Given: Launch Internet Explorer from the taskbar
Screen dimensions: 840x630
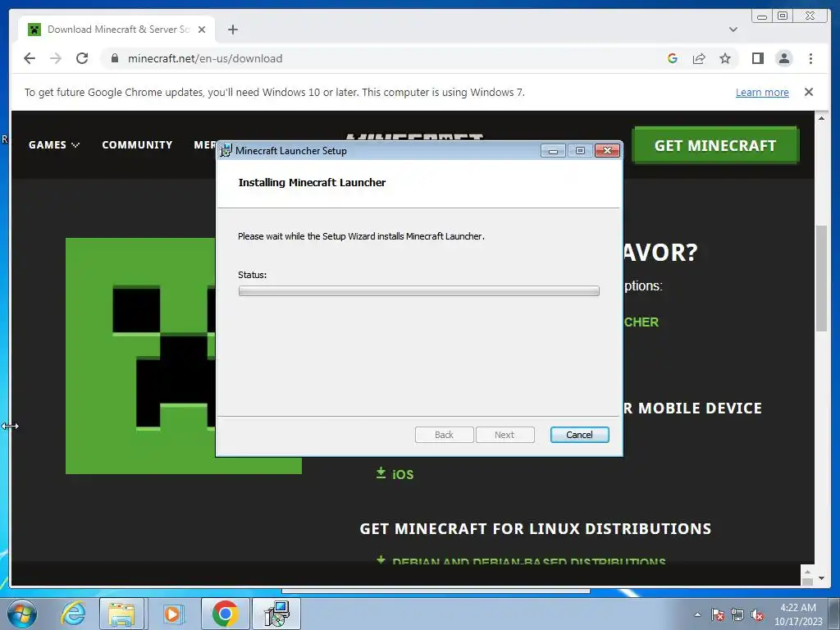Looking at the screenshot, I should click(x=73, y=614).
